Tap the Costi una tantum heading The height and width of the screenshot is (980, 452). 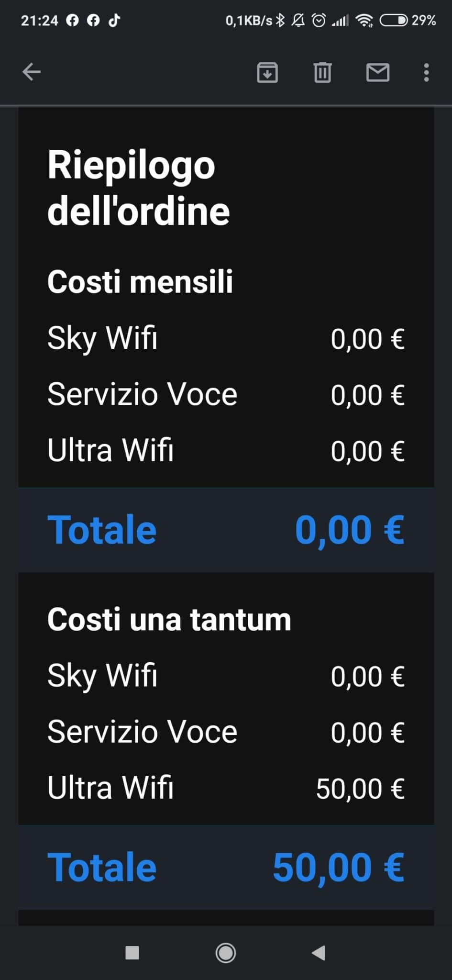(169, 620)
